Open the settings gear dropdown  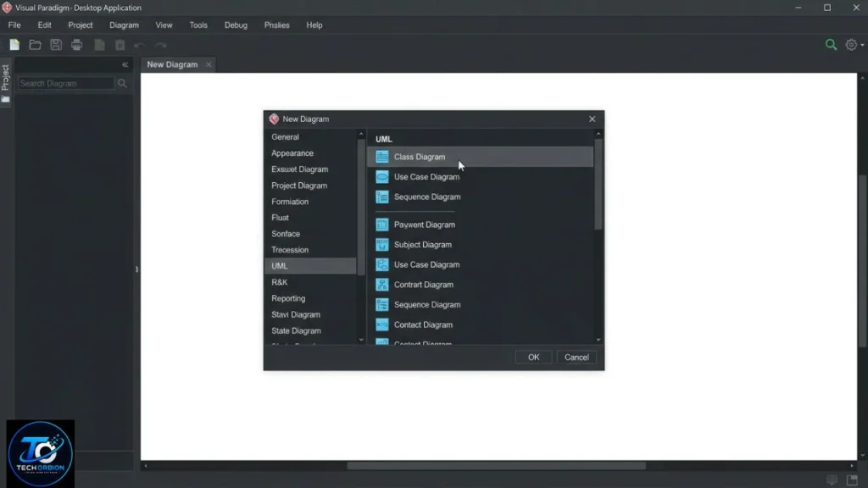click(x=854, y=45)
